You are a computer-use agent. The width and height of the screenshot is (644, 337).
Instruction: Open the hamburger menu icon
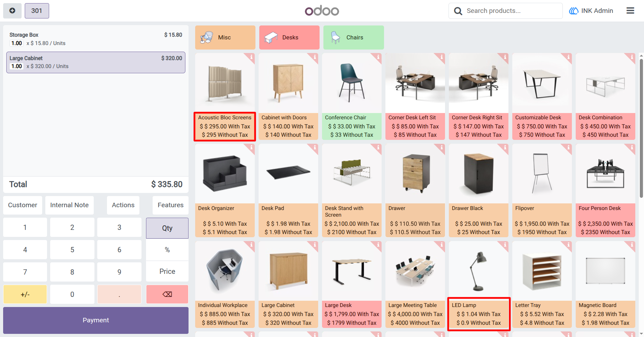coord(630,11)
